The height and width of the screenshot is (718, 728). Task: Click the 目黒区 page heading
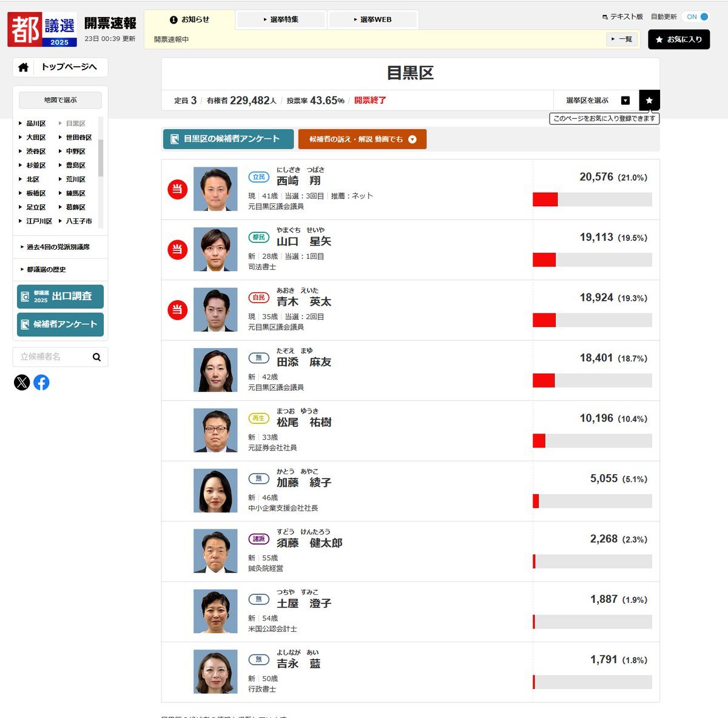tap(410, 73)
